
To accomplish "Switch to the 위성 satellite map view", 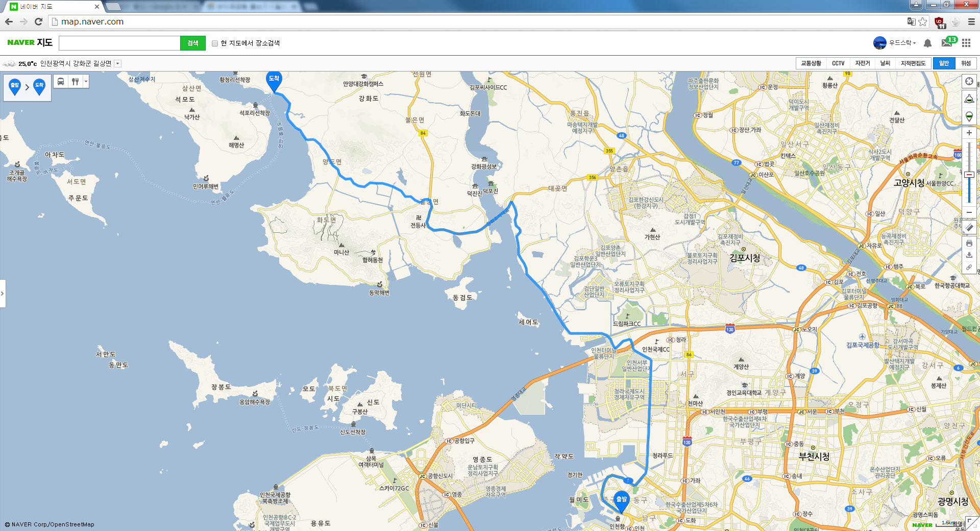I will pyautogui.click(x=966, y=63).
